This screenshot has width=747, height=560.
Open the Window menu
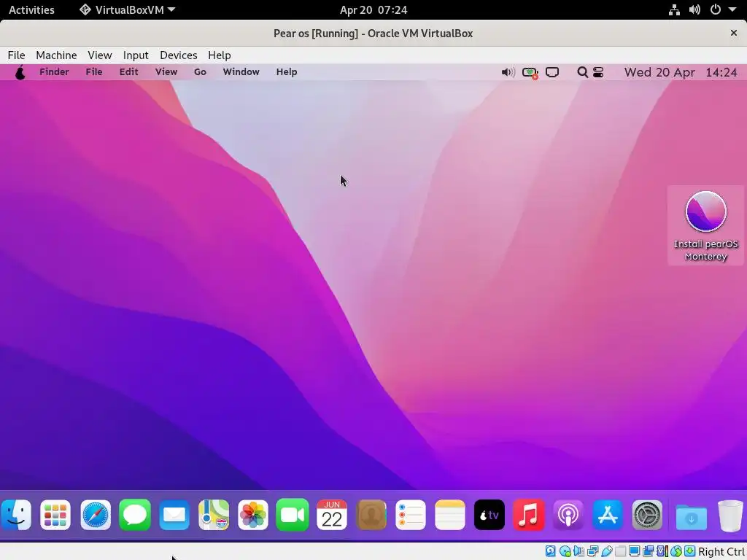pos(241,72)
